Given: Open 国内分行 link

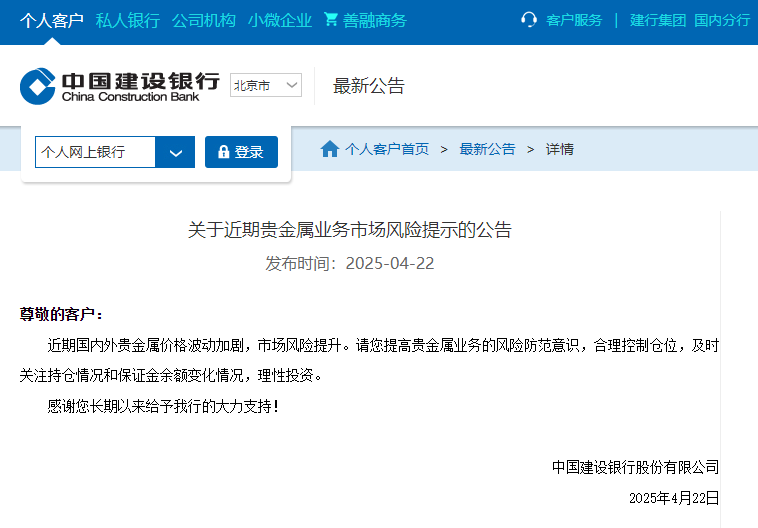Looking at the screenshot, I should point(722,20).
